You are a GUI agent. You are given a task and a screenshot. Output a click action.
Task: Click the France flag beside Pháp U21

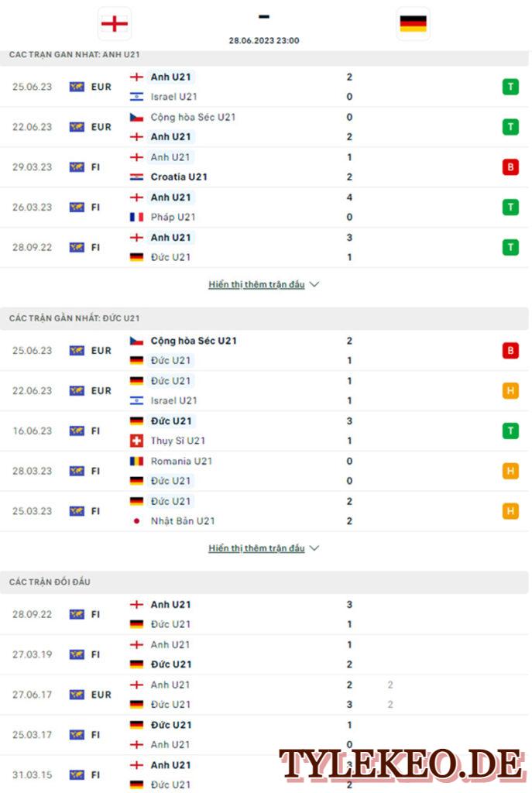pos(136,217)
